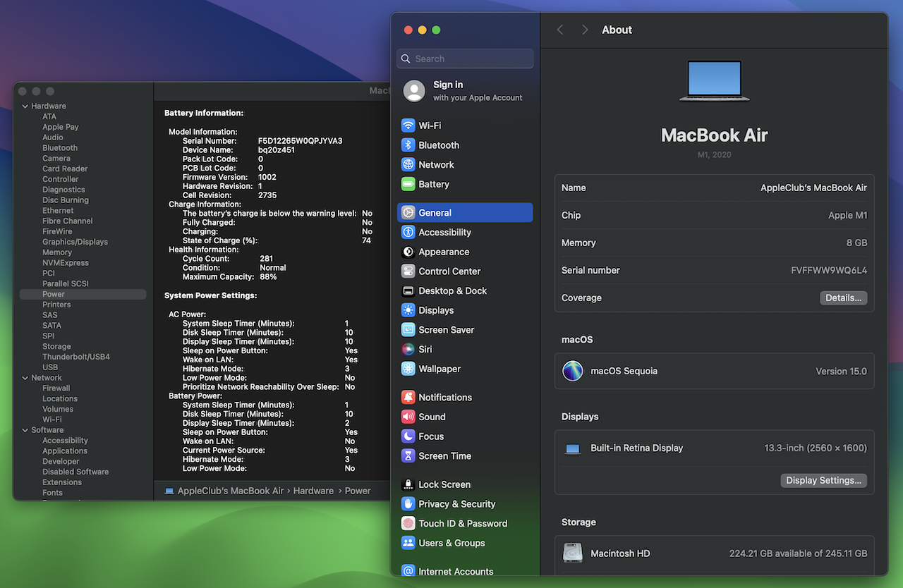Click the Apple Account avatar icon
Image resolution: width=903 pixels, height=588 pixels.
[x=414, y=91]
